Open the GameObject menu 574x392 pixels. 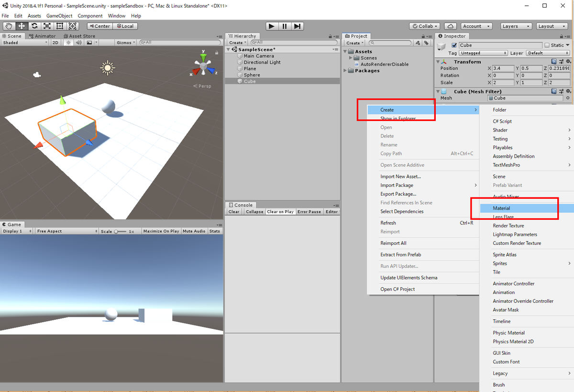(x=59, y=16)
